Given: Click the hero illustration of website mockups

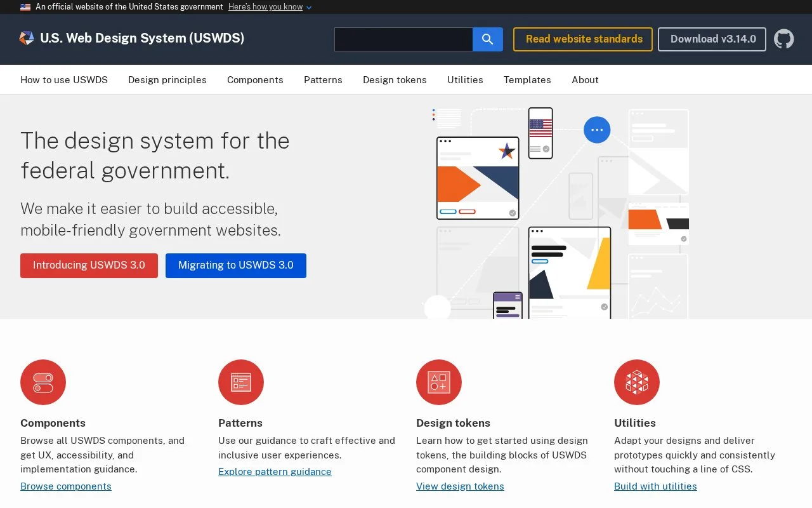Looking at the screenshot, I should pyautogui.click(x=556, y=213).
